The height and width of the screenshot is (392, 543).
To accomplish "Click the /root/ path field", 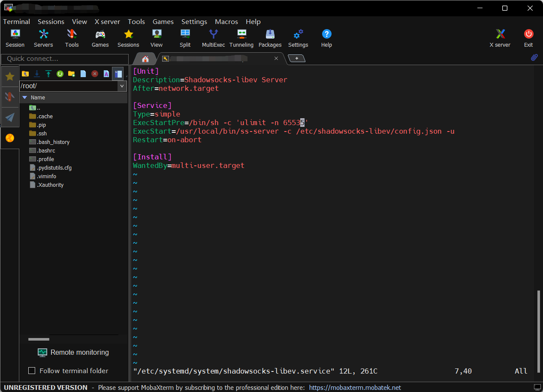I will click(68, 86).
